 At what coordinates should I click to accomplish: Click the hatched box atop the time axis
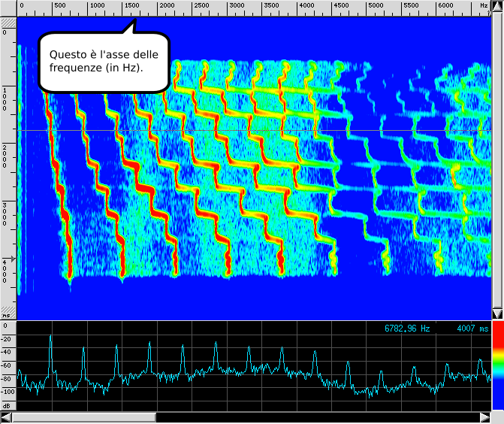[8, 22]
